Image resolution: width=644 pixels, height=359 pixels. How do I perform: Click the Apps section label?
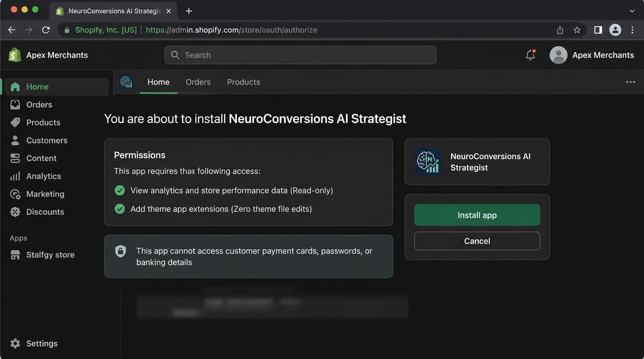(x=18, y=238)
